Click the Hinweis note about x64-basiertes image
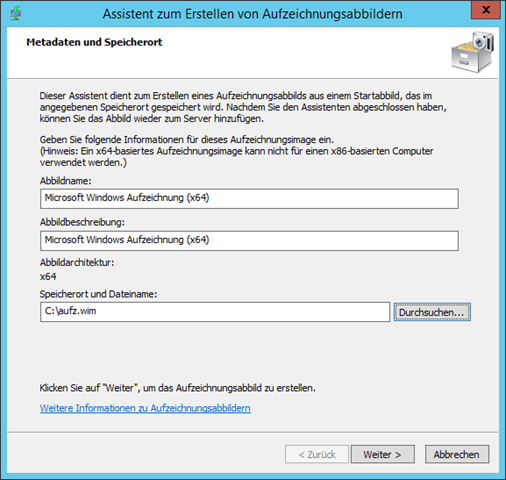506x480 pixels. pos(237,157)
